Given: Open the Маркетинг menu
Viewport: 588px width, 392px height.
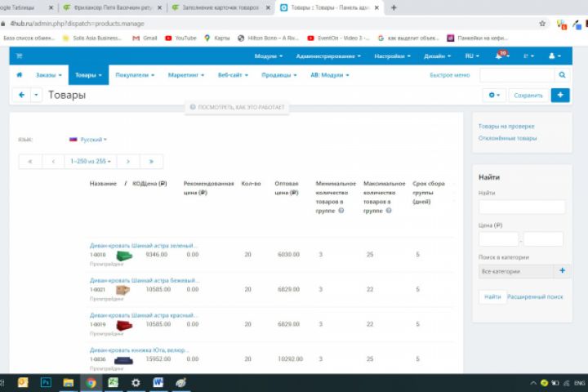Looking at the screenshot, I should [186, 75].
